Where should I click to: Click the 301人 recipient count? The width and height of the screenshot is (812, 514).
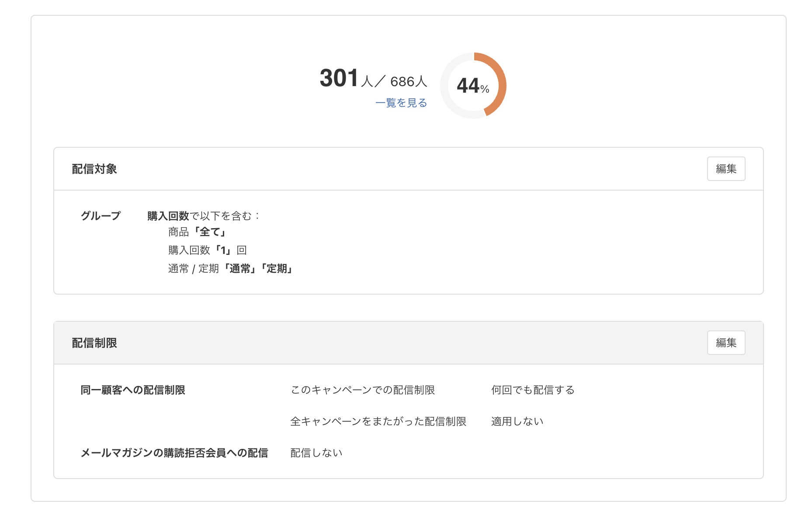point(338,79)
